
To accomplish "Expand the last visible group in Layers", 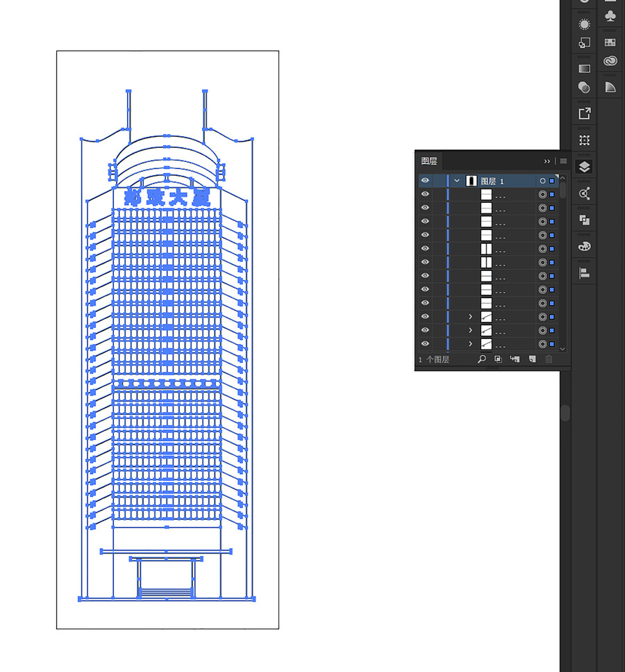I will click(470, 344).
